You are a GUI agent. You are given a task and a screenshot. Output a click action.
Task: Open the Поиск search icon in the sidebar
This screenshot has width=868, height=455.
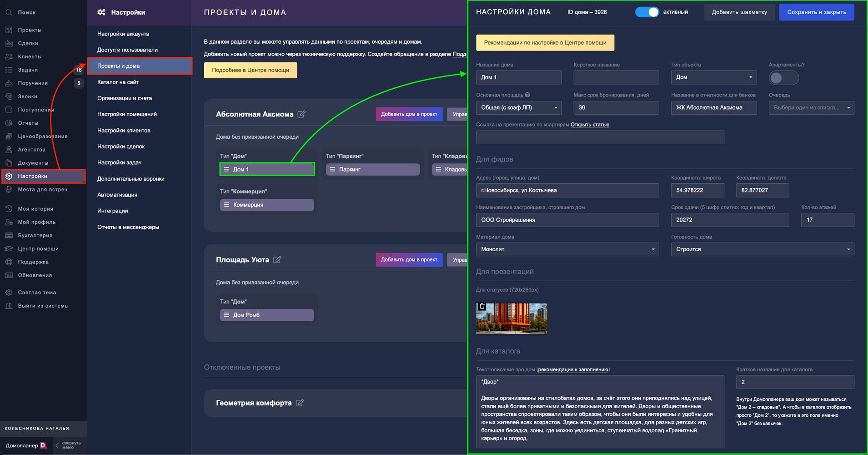coord(9,13)
